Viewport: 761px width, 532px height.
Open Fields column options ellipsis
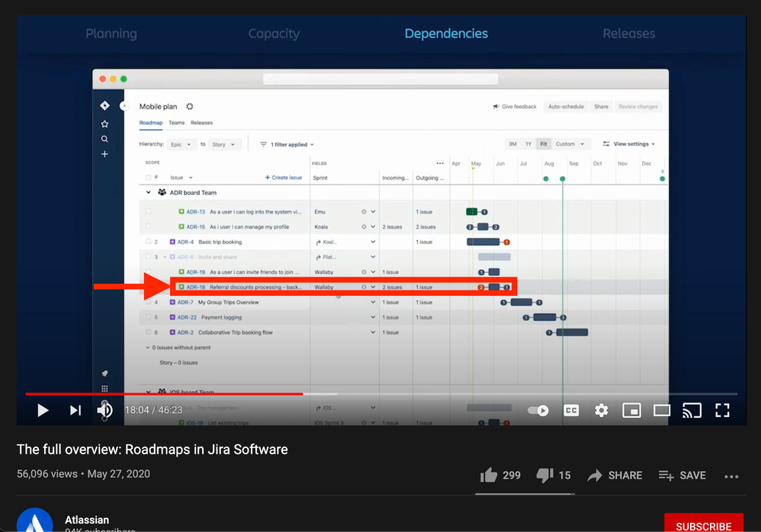click(x=440, y=163)
